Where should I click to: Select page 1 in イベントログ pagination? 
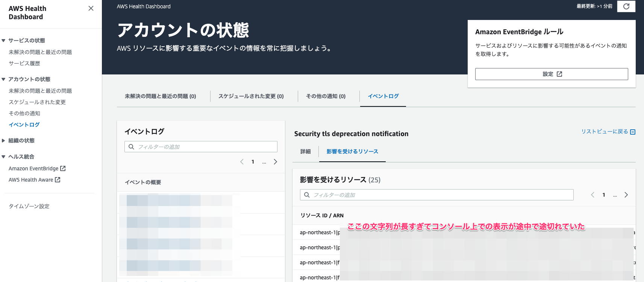(x=253, y=162)
